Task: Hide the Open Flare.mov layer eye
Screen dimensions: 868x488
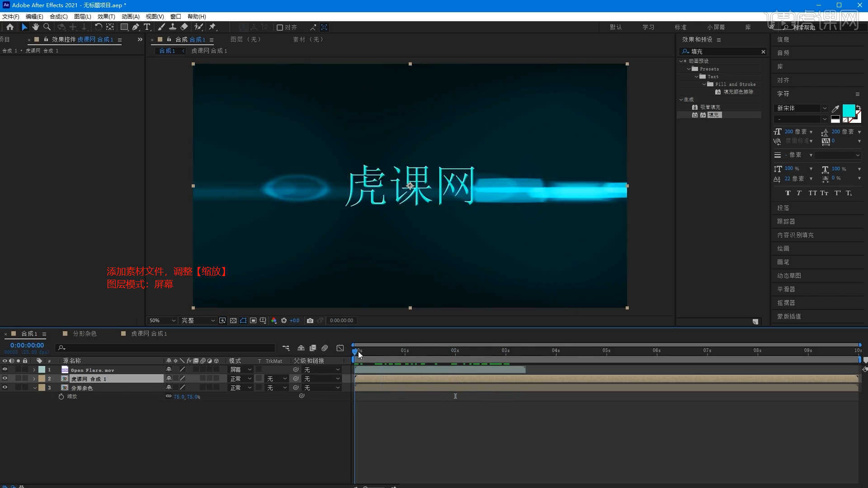Action: coord(5,370)
